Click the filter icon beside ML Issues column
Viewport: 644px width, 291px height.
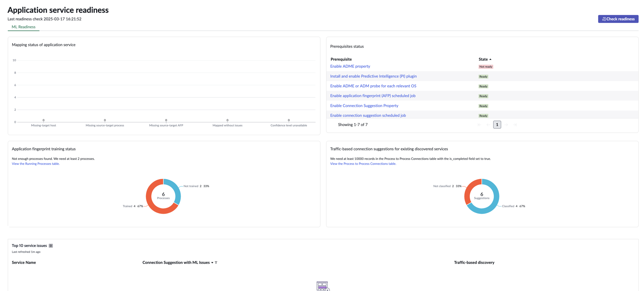click(216, 263)
